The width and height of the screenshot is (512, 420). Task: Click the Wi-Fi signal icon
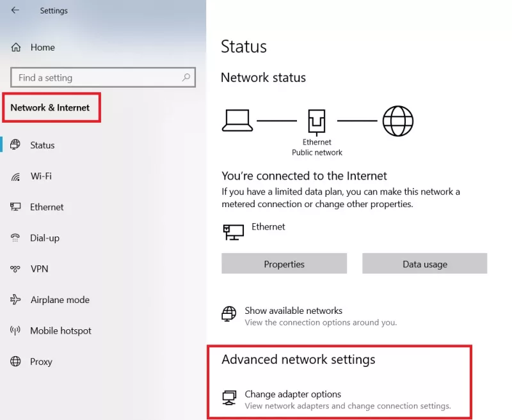[16, 176]
